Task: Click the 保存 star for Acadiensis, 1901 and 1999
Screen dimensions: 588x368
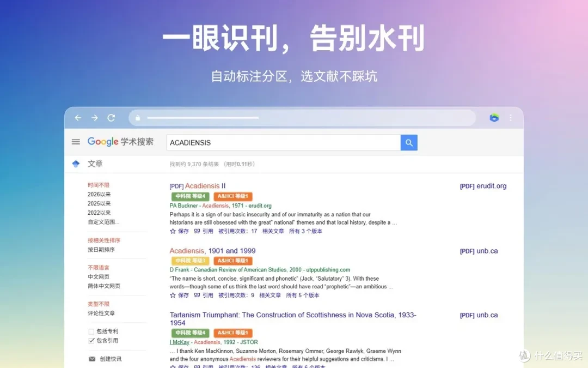Action: [x=173, y=295]
